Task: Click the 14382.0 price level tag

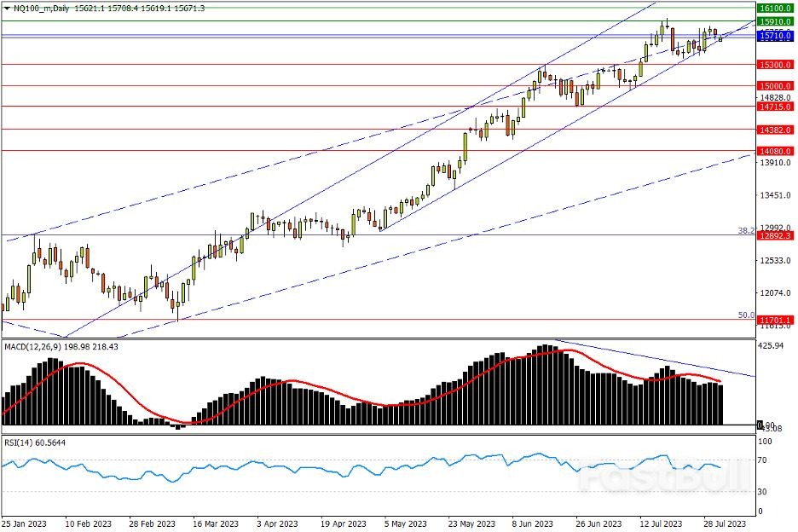Action: [x=776, y=130]
